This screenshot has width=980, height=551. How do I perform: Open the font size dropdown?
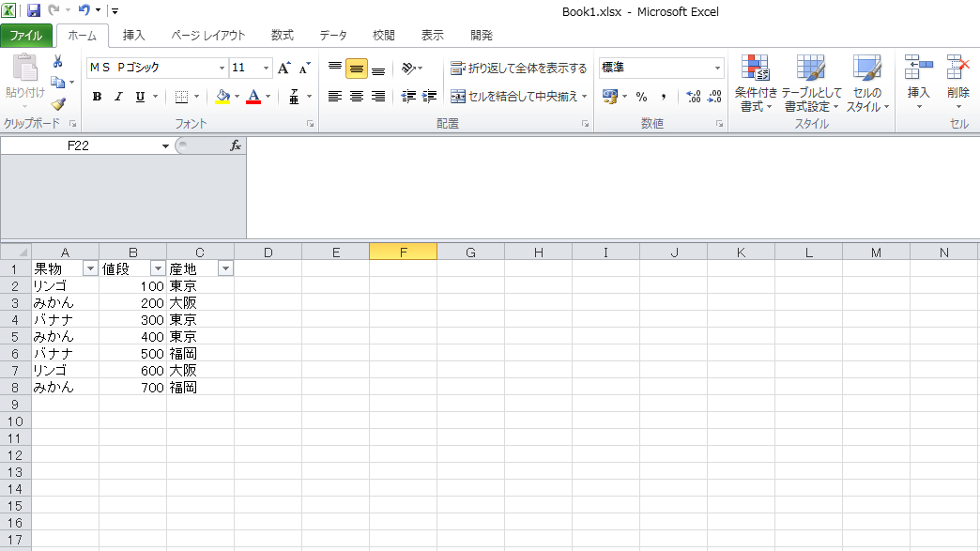[267, 68]
